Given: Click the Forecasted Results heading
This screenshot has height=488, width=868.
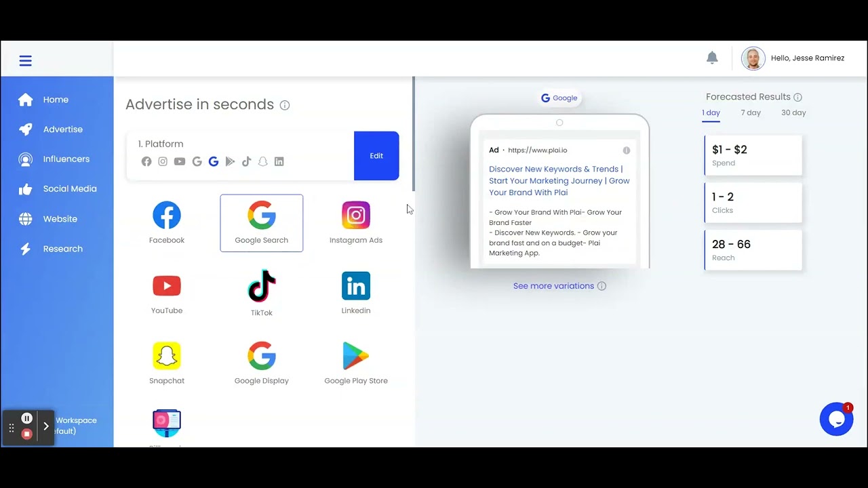Looking at the screenshot, I should pyautogui.click(x=748, y=97).
